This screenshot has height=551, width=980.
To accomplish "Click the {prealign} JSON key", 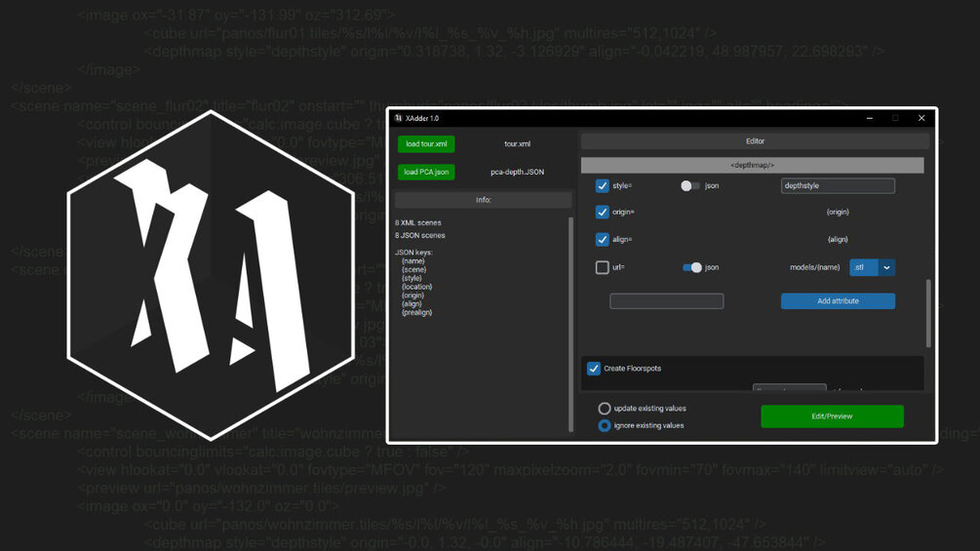I will [x=417, y=312].
